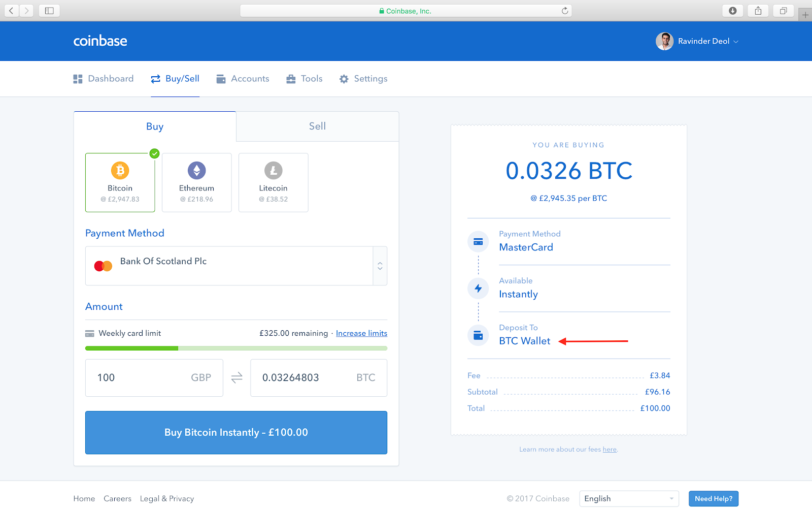Focus the GBP amount field
The width and height of the screenshot is (812, 508).
[x=154, y=378]
